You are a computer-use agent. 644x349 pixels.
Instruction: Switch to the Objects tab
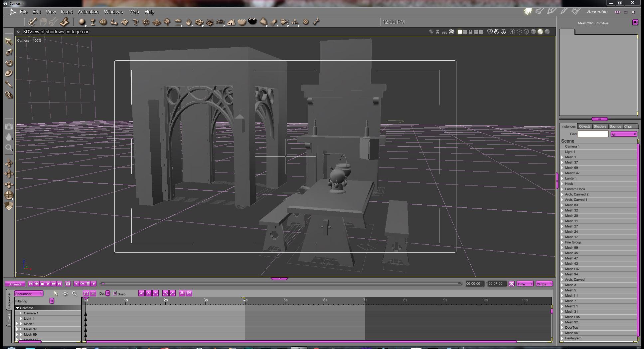tap(584, 126)
